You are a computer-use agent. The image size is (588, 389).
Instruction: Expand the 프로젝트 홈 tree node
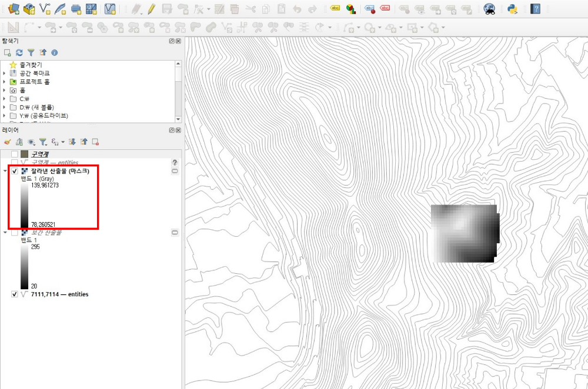[4, 82]
